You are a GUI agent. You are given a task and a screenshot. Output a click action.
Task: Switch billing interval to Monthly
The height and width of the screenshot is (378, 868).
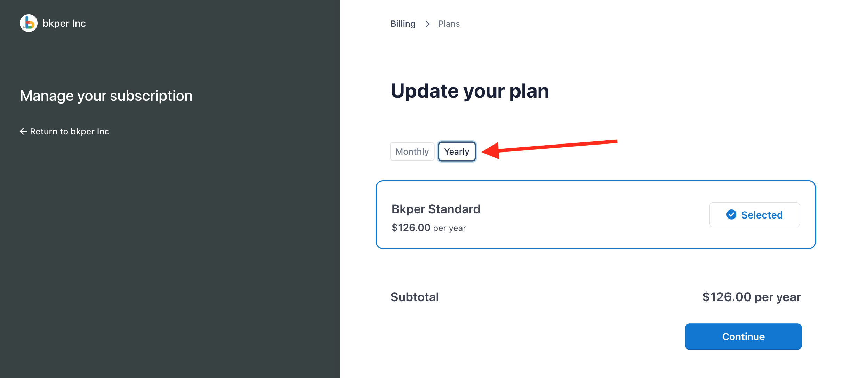[x=412, y=151]
